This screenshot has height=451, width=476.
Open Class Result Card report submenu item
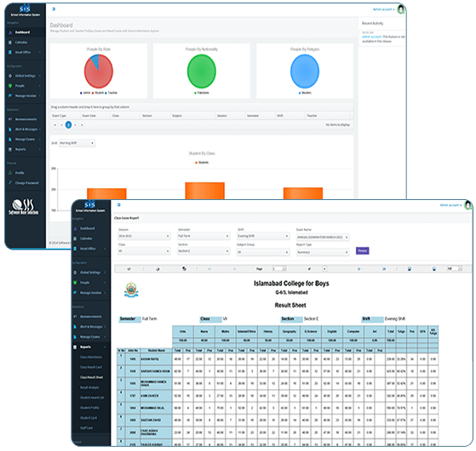point(91,367)
